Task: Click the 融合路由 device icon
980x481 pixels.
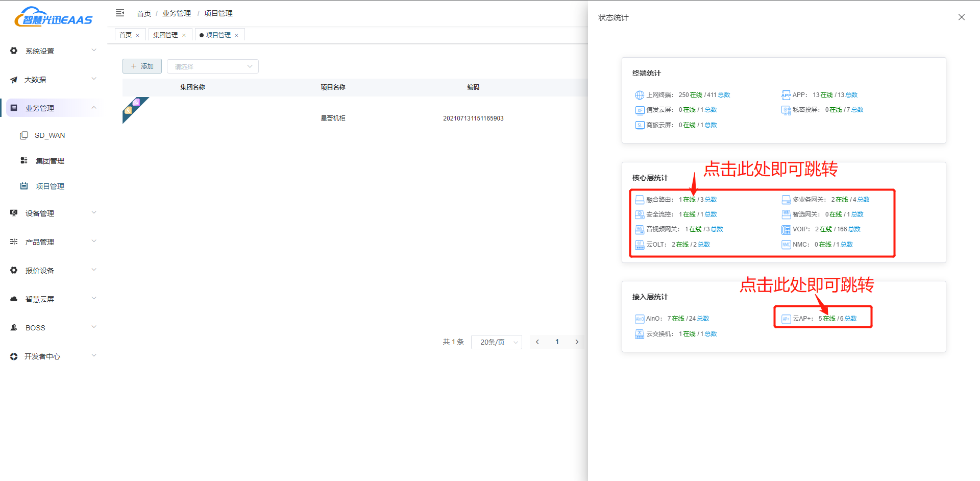Action: 639,200
